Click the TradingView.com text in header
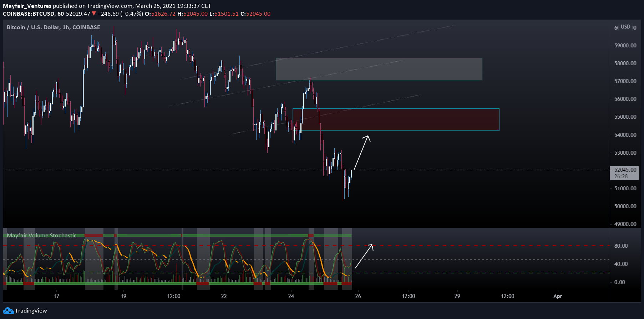The width and height of the screenshot is (644, 319). (x=110, y=6)
